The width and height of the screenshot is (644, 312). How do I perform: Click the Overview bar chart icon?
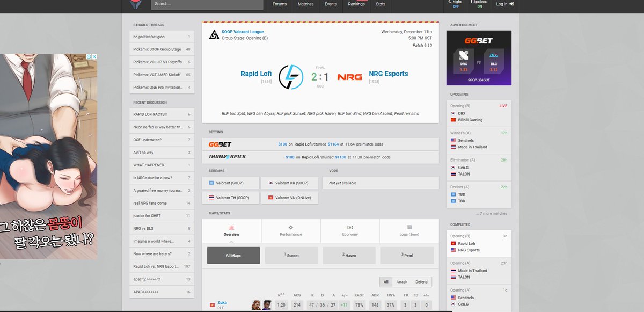[231, 228]
